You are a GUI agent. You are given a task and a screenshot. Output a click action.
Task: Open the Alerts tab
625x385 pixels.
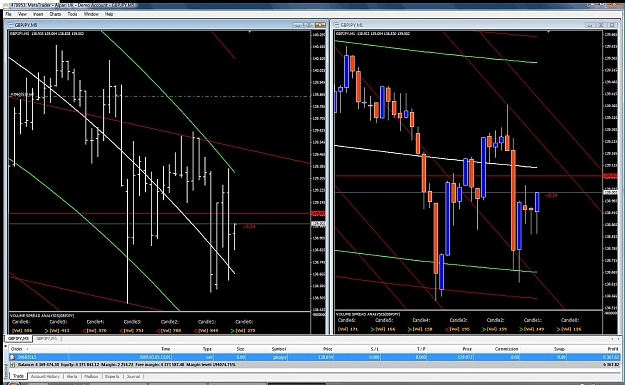(x=72, y=376)
